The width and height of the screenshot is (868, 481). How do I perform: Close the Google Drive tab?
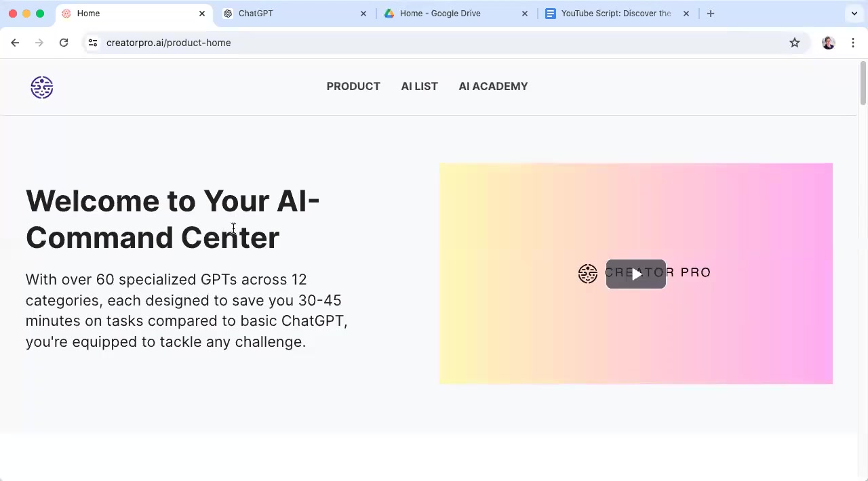pyautogui.click(x=525, y=14)
